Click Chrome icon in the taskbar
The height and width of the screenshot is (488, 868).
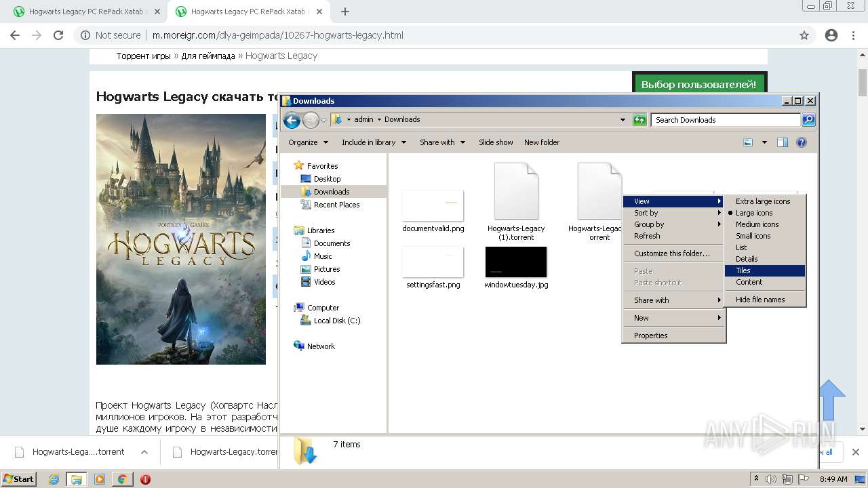[x=122, y=479]
